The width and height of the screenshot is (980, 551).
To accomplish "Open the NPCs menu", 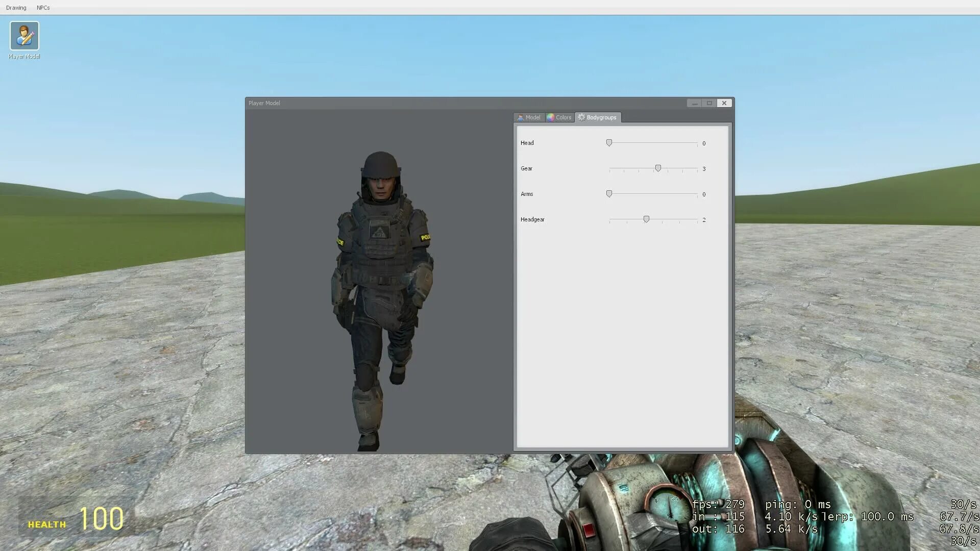I will point(43,8).
